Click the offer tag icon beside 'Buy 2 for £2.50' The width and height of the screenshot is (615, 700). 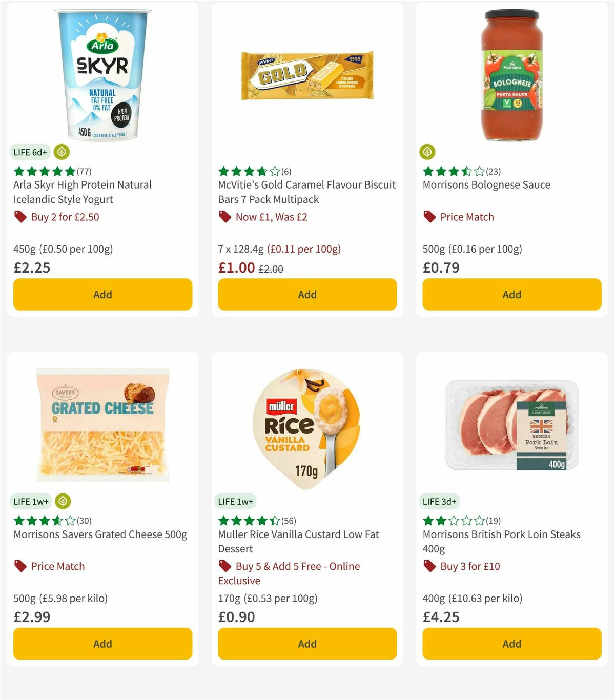20,217
